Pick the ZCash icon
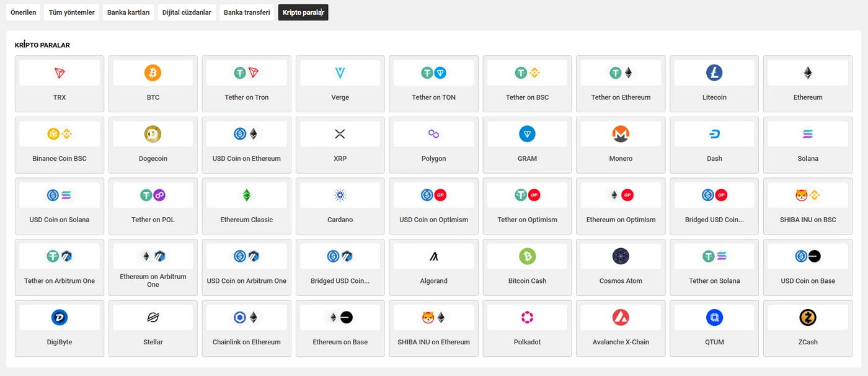The image size is (868, 376). (x=808, y=318)
